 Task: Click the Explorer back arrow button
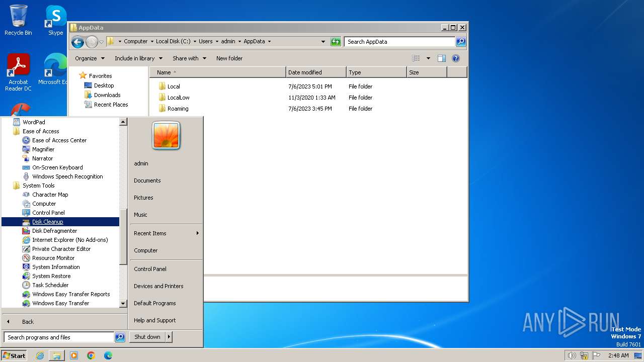[77, 42]
